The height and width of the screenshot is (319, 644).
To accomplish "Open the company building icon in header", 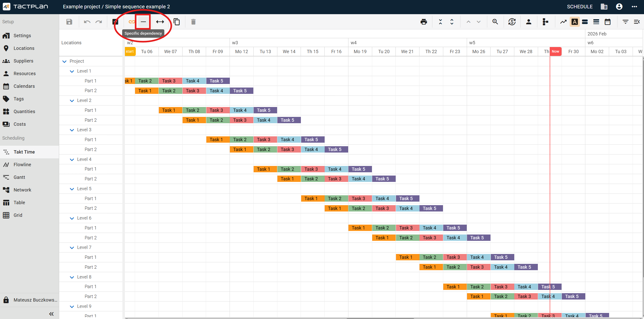I will [604, 7].
